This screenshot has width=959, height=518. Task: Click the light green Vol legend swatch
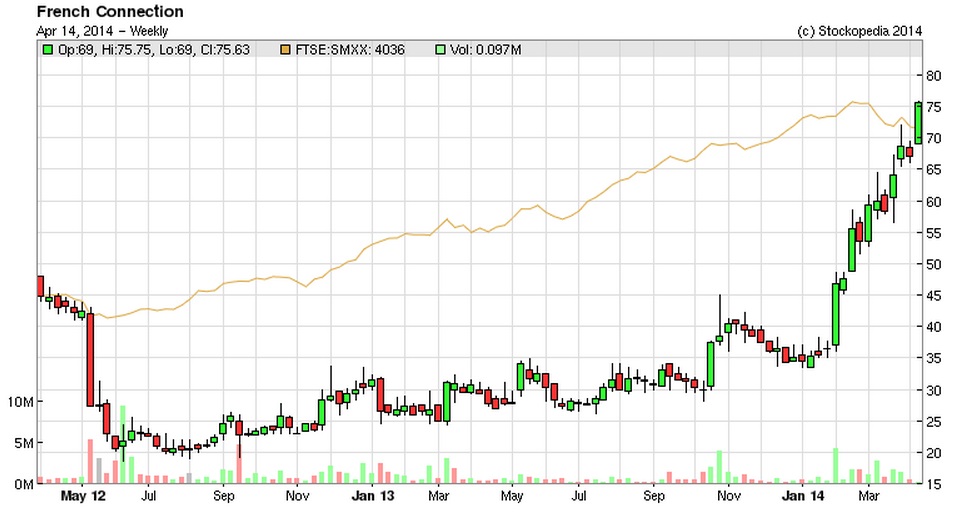440,50
